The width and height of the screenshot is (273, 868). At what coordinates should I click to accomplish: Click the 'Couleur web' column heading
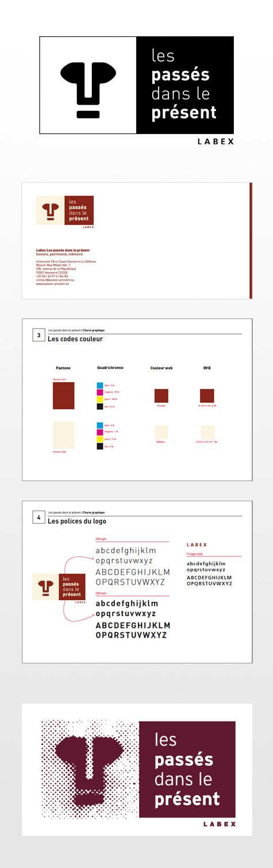(162, 367)
